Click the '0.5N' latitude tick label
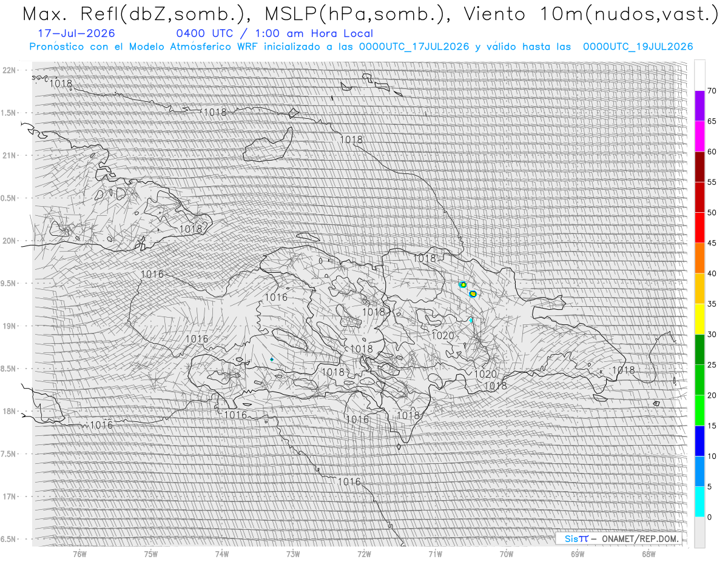The image size is (728, 562). click(x=8, y=198)
